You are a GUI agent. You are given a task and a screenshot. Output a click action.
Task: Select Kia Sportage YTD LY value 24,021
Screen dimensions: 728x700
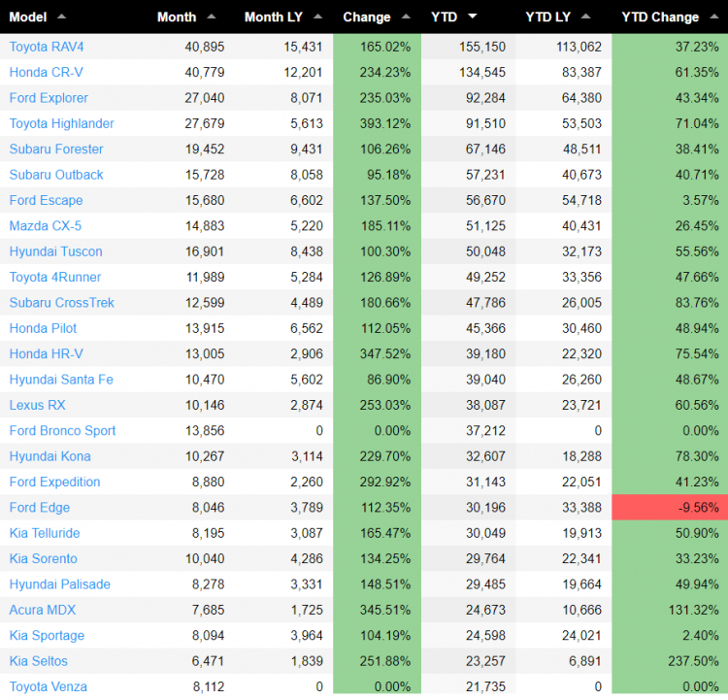(581, 635)
